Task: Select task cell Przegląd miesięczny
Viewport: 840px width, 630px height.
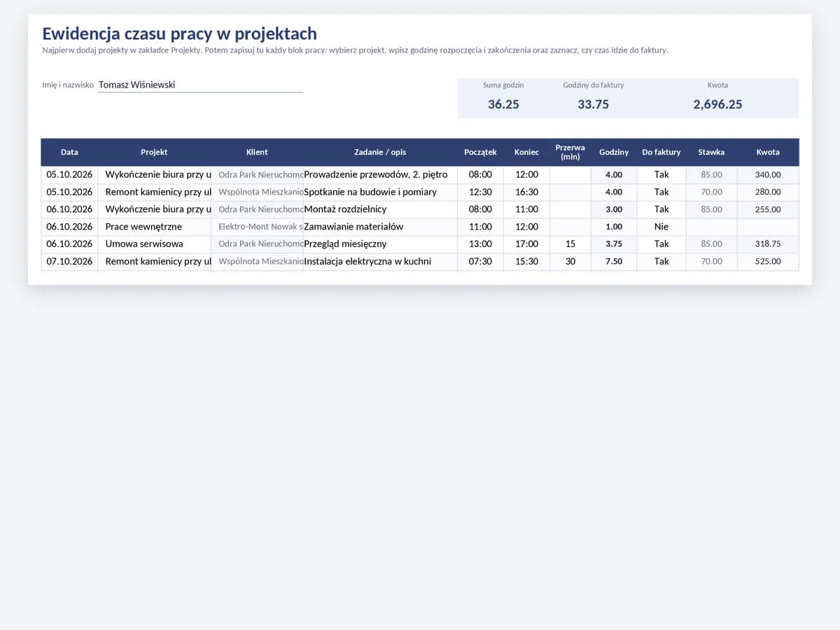Action: (380, 244)
